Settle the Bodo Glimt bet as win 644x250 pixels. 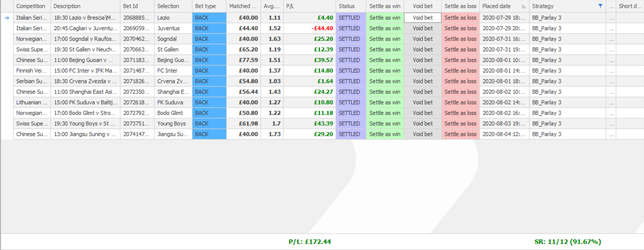385,113
